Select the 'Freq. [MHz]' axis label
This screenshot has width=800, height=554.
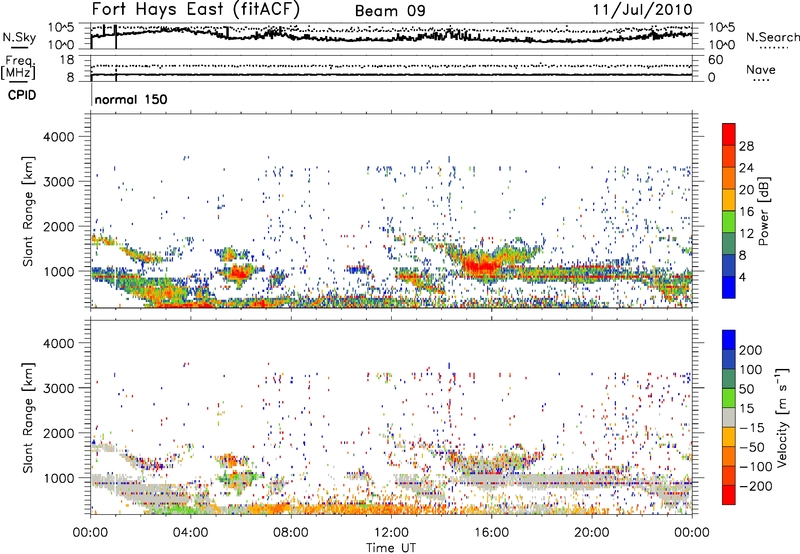pyautogui.click(x=19, y=68)
